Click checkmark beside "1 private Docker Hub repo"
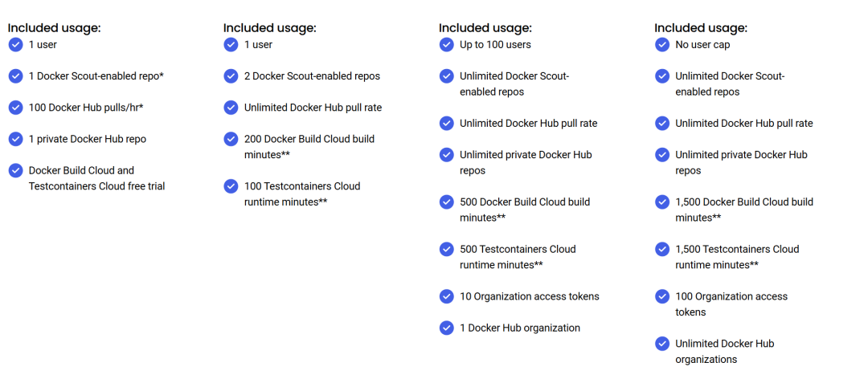 15,139
